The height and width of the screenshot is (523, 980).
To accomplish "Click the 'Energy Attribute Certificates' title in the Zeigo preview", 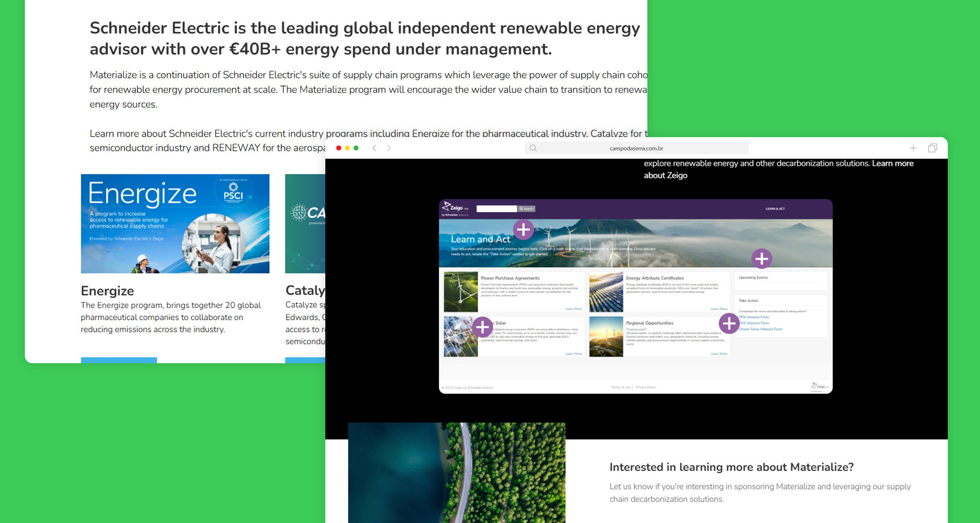I will 655,278.
